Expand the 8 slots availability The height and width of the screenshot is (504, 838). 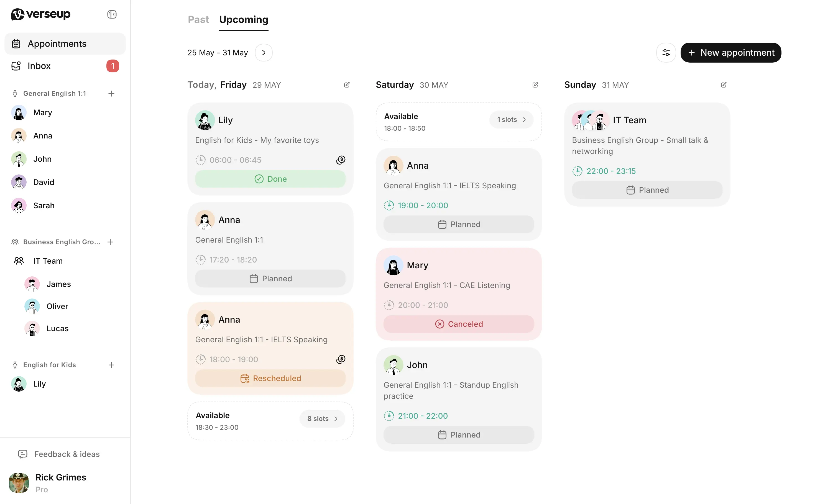[x=322, y=418]
